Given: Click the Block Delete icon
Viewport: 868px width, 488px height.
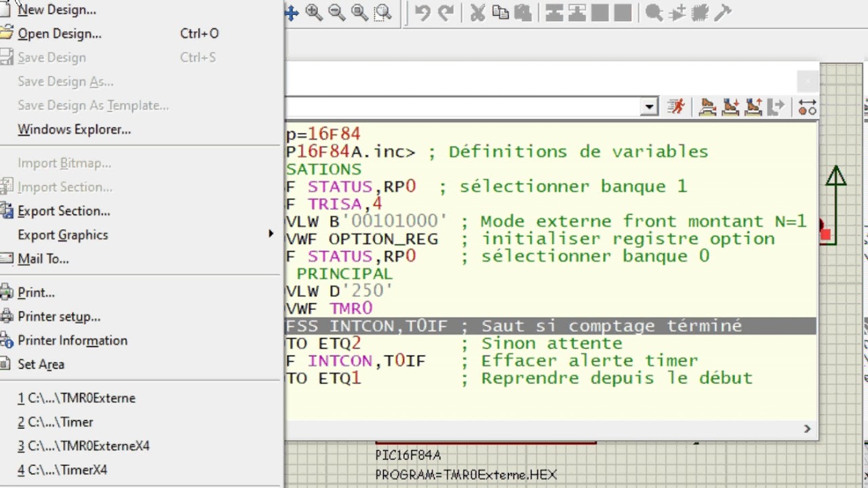Looking at the screenshot, I should 623,12.
